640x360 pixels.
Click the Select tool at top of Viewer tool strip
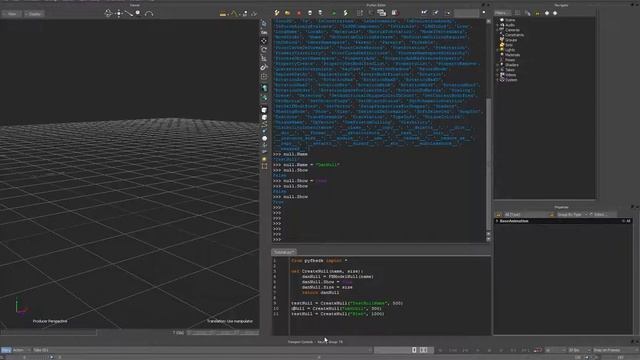264,23
